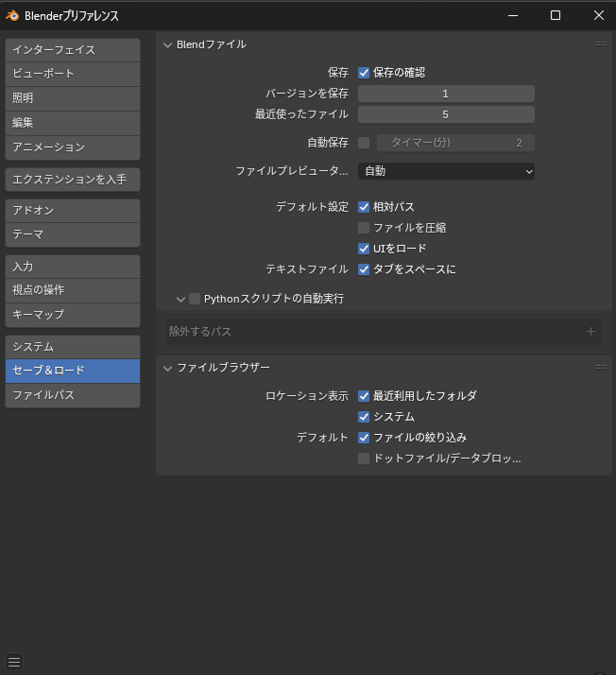Open the アドオン section

[72, 210]
